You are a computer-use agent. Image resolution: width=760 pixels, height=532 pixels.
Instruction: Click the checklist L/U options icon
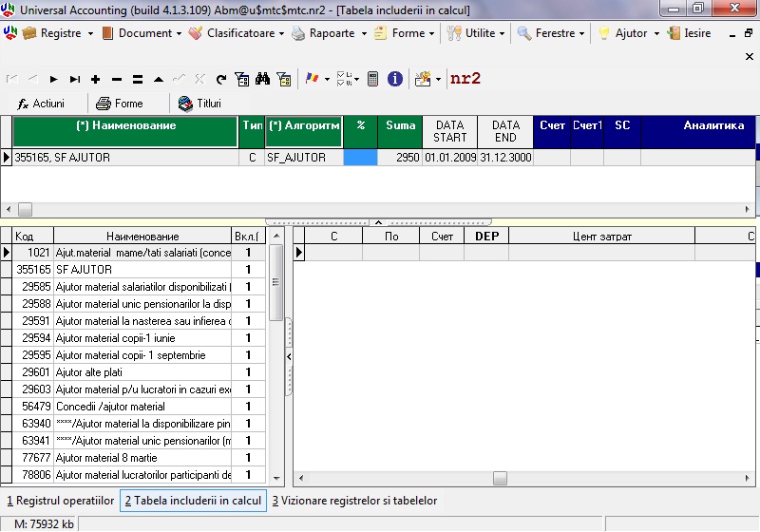point(344,79)
